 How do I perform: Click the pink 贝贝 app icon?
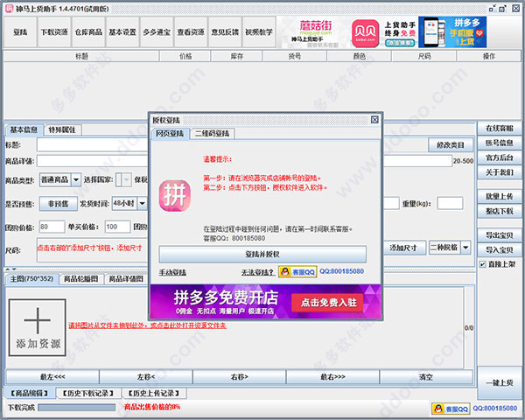click(x=365, y=33)
